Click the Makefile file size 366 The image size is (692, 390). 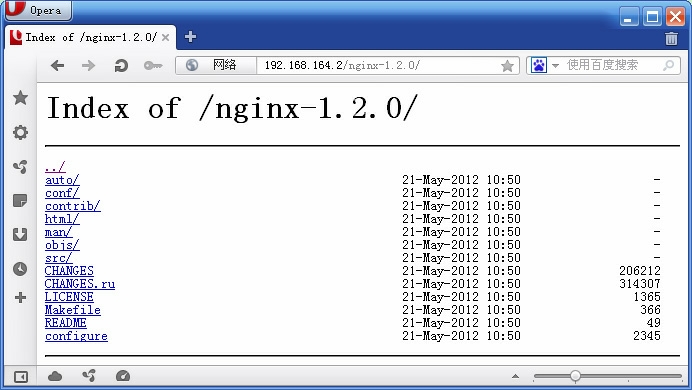[x=651, y=310]
